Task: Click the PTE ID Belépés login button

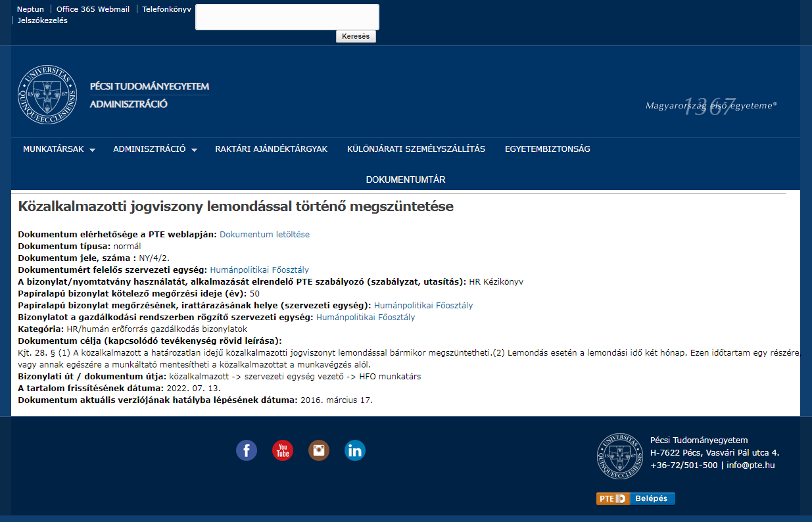Action: (x=635, y=498)
